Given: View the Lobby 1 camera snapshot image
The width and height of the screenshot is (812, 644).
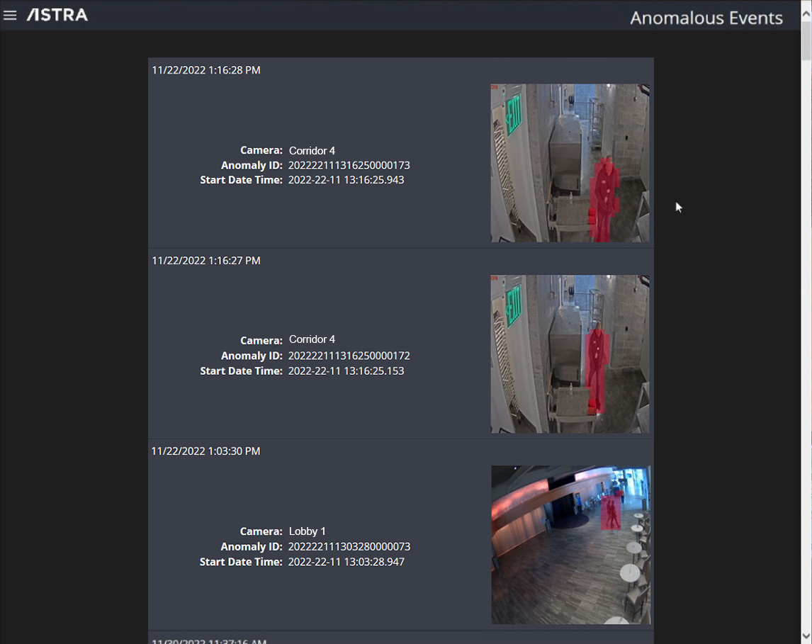Looking at the screenshot, I should coord(570,544).
